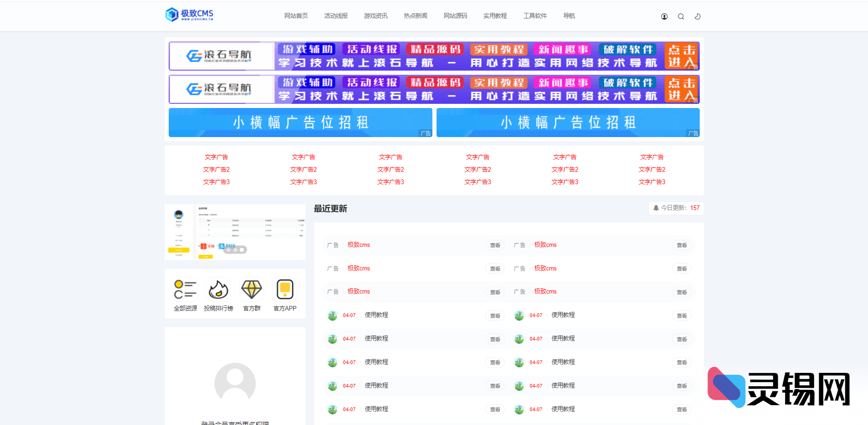Expand the 工具软件 navigation menu
Screen dimensions: 868x425
click(535, 16)
